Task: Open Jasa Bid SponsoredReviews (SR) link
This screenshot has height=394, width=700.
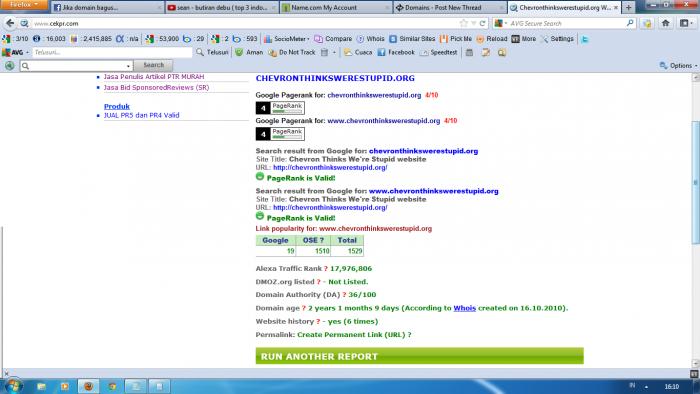Action: [x=156, y=87]
